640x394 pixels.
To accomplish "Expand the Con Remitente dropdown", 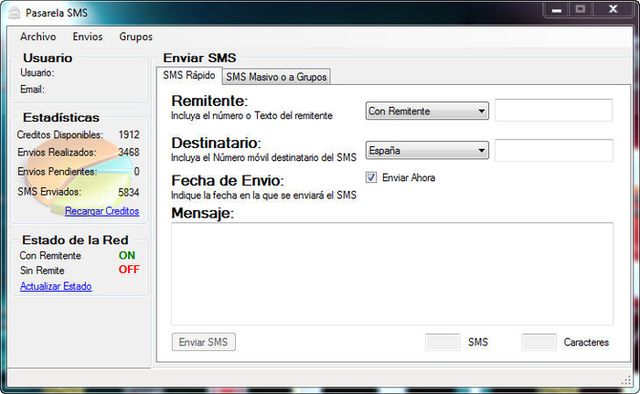I will tap(427, 111).
